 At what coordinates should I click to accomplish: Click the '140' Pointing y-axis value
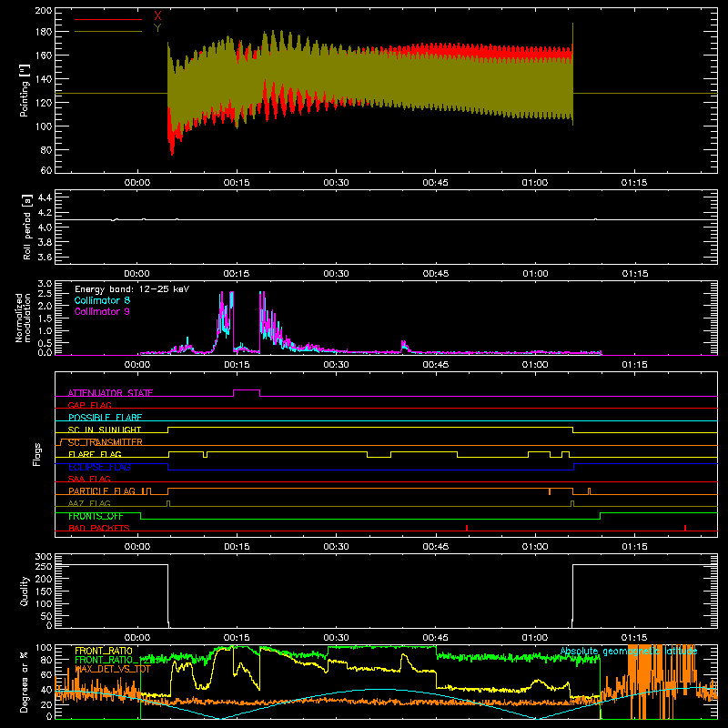pyautogui.click(x=44, y=78)
